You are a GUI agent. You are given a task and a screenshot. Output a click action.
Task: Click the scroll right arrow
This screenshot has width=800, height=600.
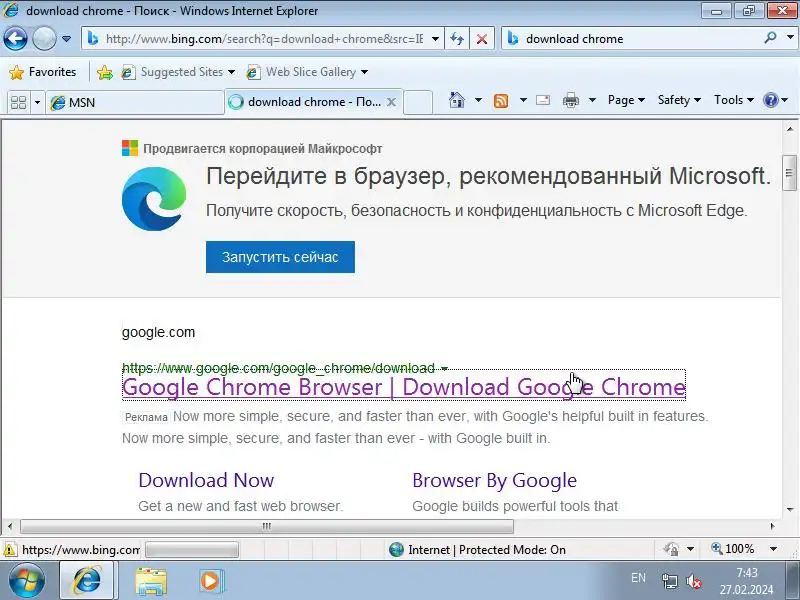(772, 526)
